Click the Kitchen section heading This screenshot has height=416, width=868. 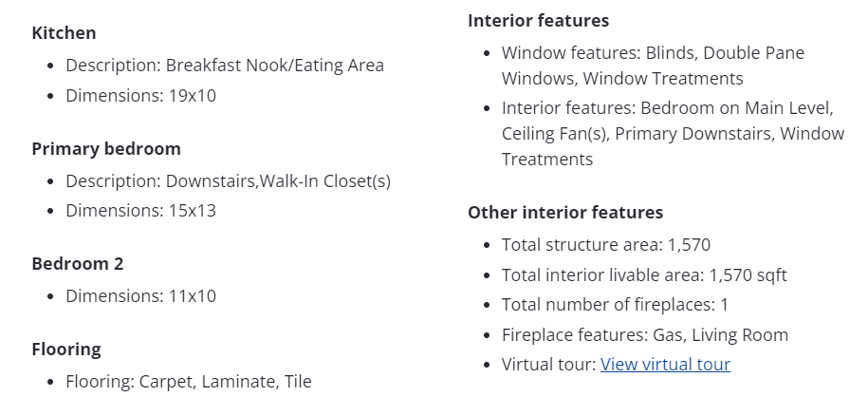(64, 33)
